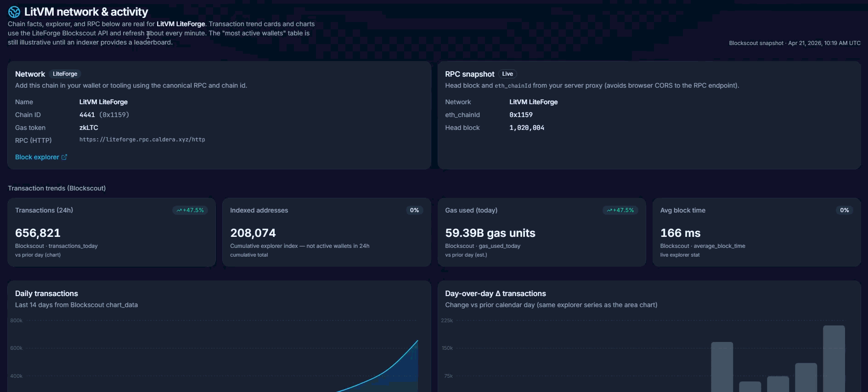868x392 pixels.
Task: Select the transaction count 656,821
Action: [38, 233]
